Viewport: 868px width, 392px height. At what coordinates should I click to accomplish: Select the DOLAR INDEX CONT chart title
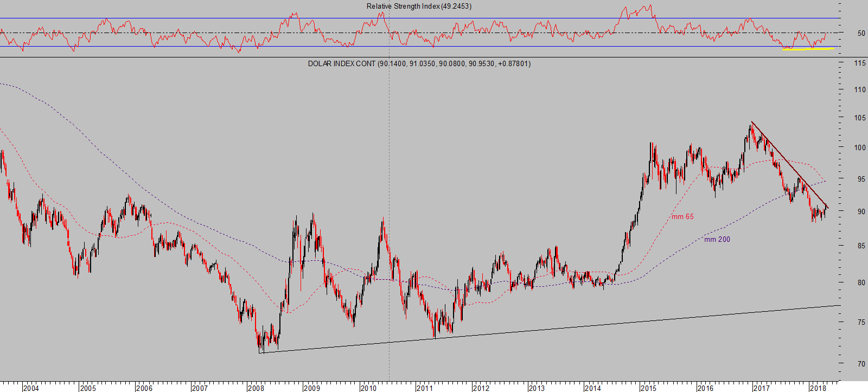[x=419, y=63]
